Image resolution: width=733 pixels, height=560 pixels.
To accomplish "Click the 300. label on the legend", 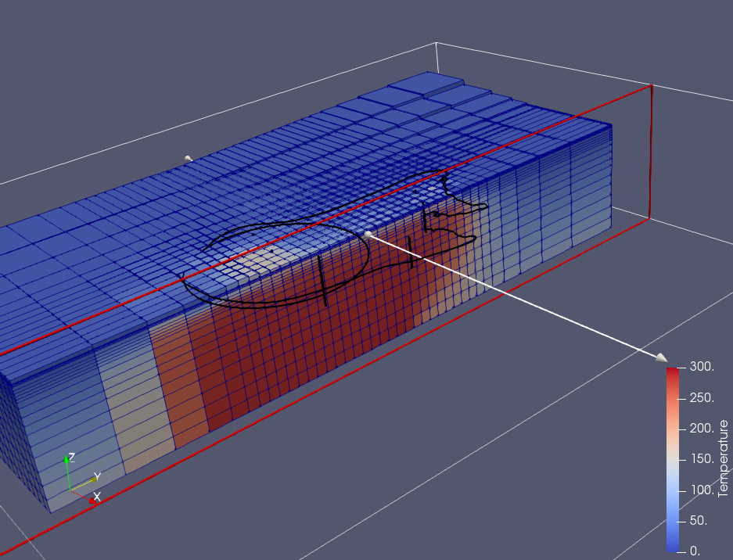I will tap(701, 367).
